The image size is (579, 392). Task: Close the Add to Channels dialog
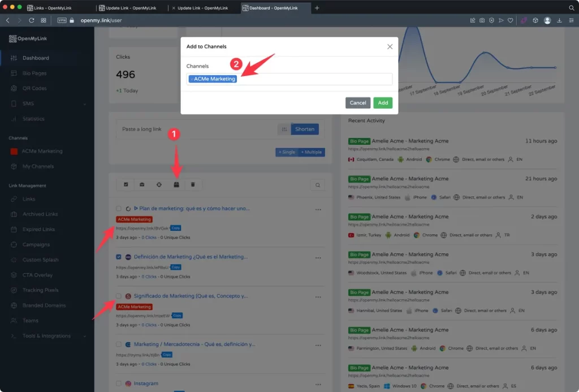[x=390, y=47]
